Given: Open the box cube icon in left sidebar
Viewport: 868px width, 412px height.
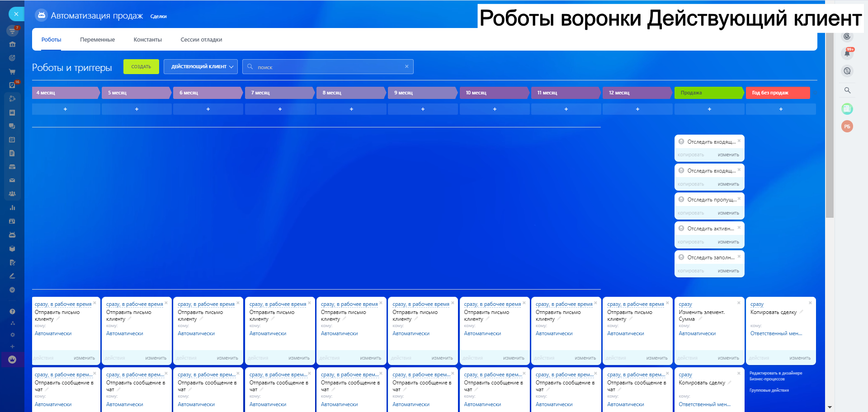Looking at the screenshot, I should click(x=12, y=248).
